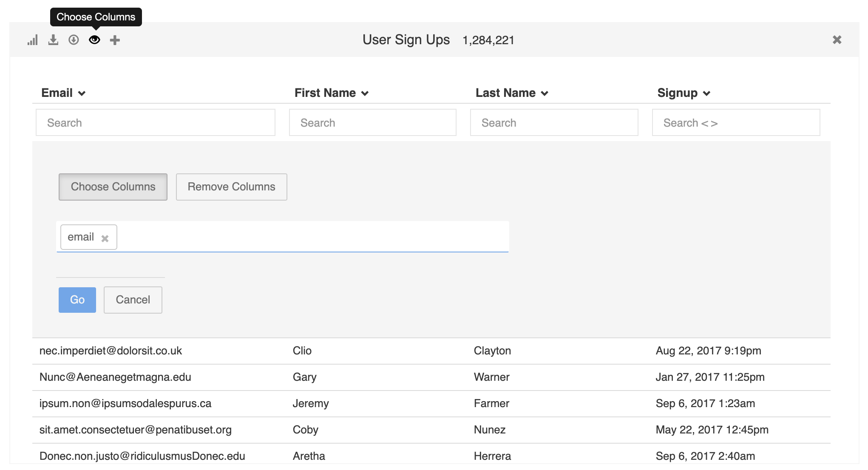Image resolution: width=868 pixels, height=470 pixels.
Task: Remove the email column tag
Action: point(105,237)
